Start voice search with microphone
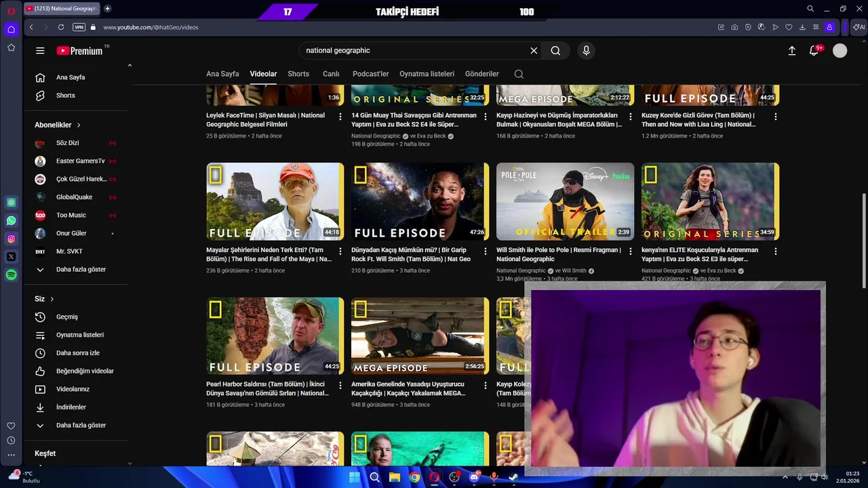This screenshot has height=488, width=868. [x=587, y=51]
